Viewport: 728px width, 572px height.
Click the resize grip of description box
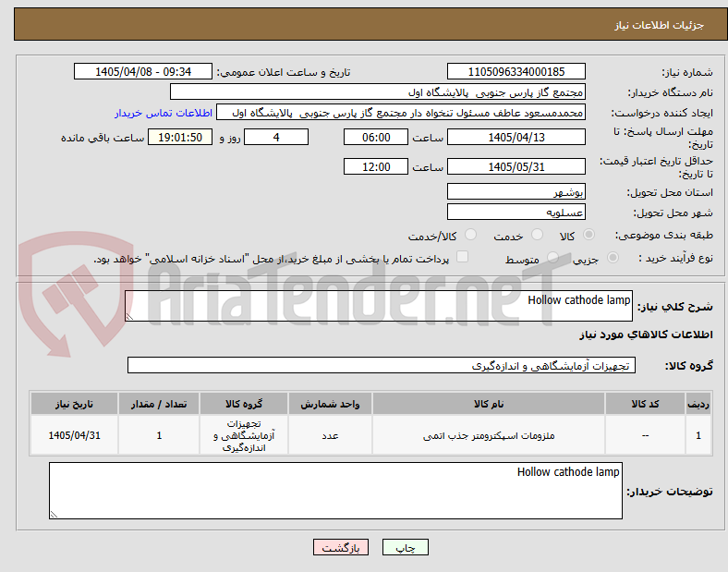coord(129,317)
